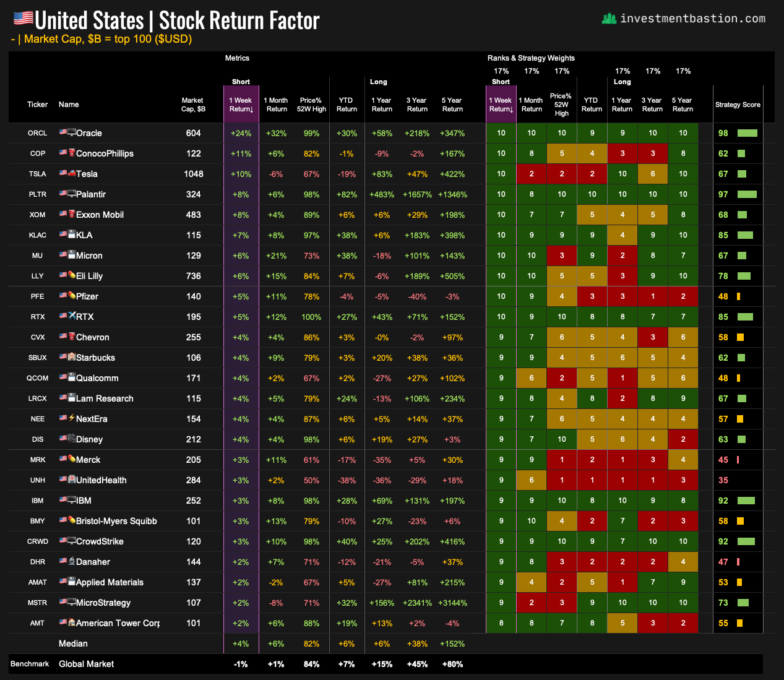Click the Strategy Score column header

(738, 105)
